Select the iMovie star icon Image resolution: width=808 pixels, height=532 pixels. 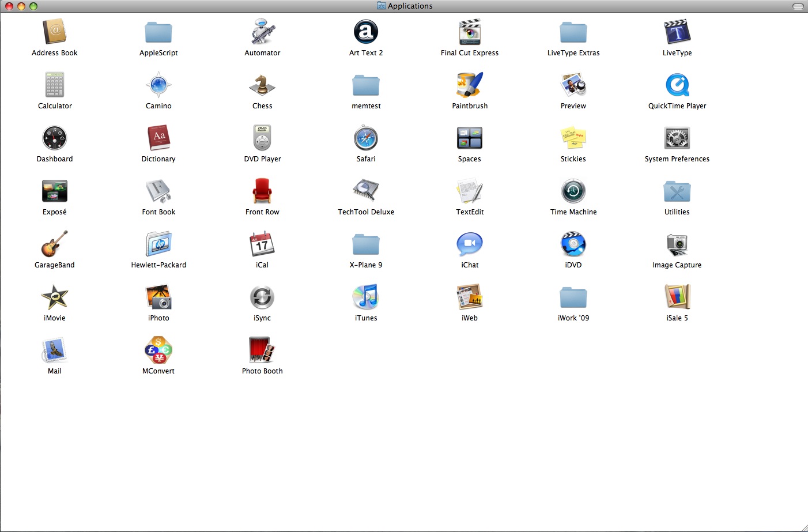(x=55, y=297)
